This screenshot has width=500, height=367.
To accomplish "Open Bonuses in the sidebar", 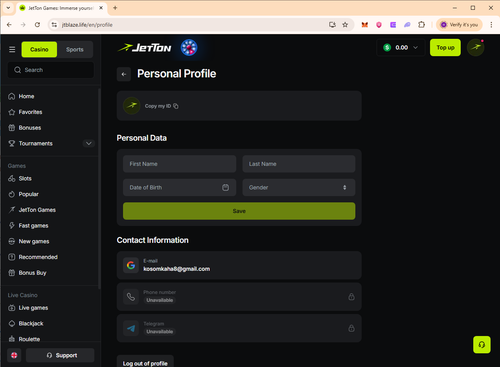I will pyautogui.click(x=29, y=128).
